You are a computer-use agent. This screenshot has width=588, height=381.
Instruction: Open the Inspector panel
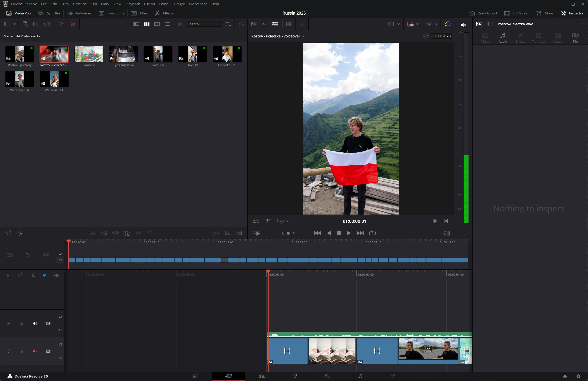(x=573, y=13)
